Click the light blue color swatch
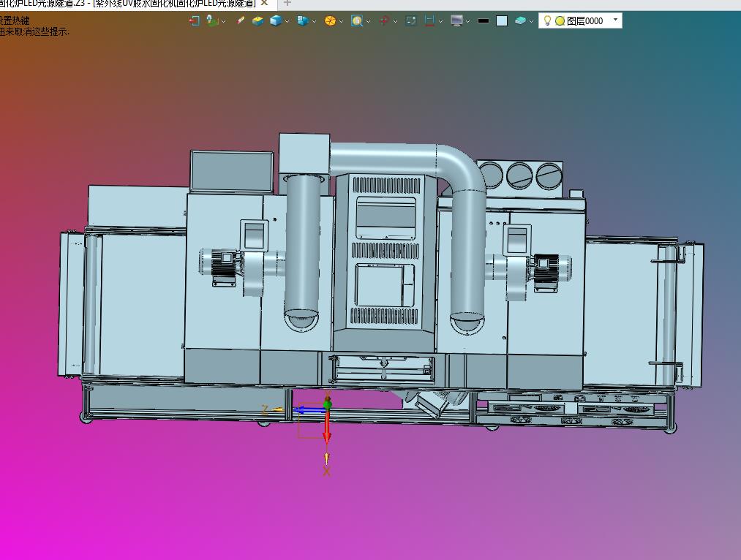 click(x=502, y=20)
